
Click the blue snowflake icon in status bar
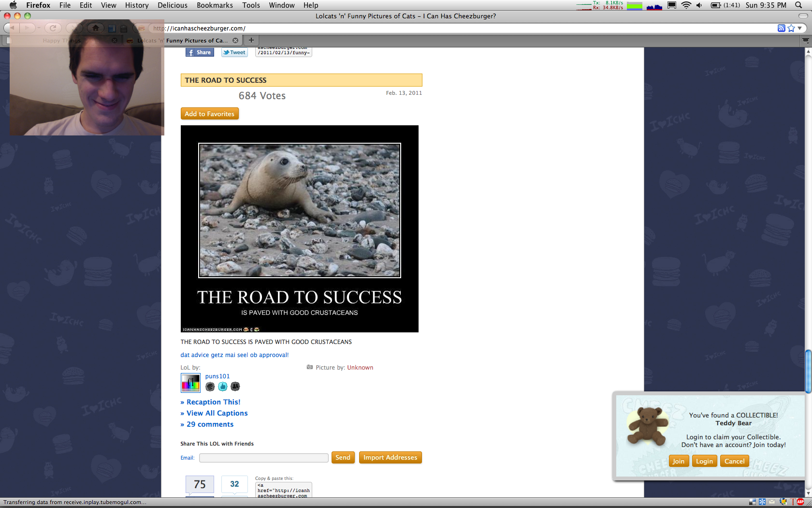coord(762,502)
